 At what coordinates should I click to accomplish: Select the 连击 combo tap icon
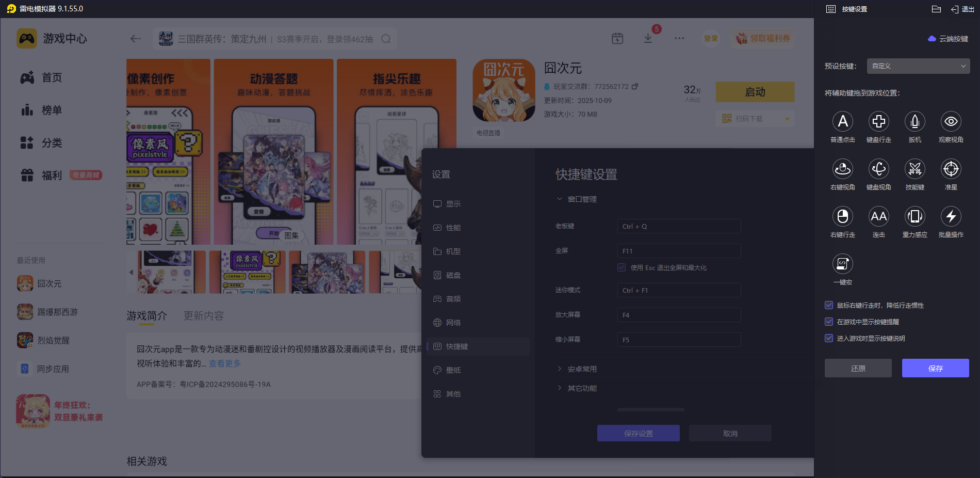point(879,217)
